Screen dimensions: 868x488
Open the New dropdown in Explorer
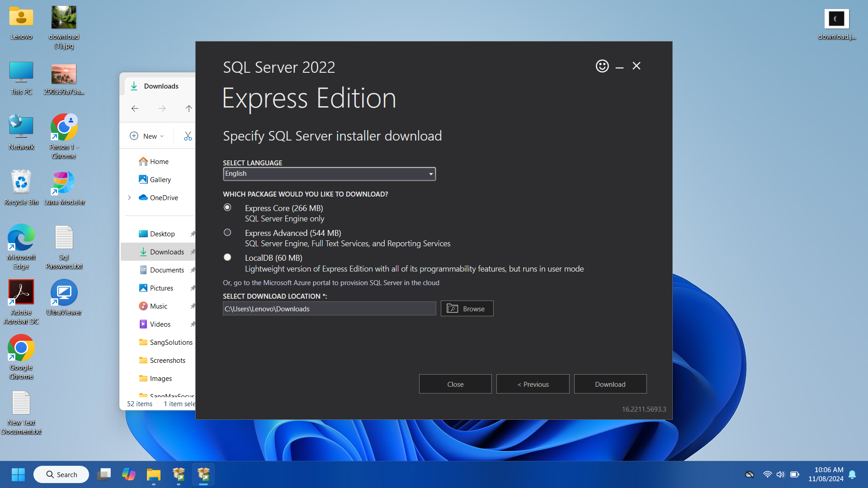[x=147, y=136]
